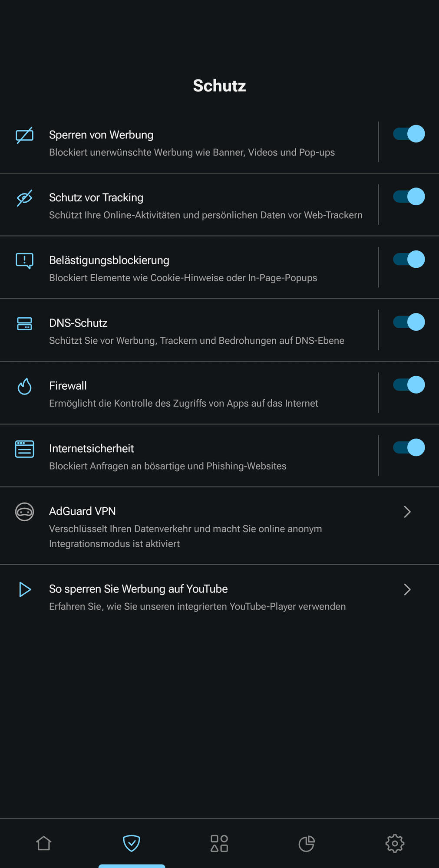The height and width of the screenshot is (868, 439).
Task: Switch off the DNS-Schutz toggle
Action: click(x=409, y=322)
